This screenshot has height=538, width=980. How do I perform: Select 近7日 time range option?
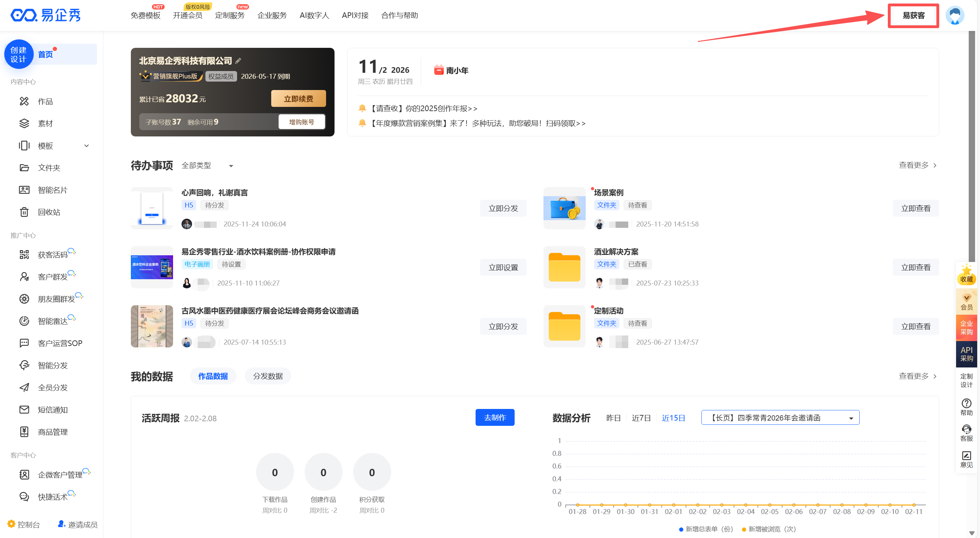coord(641,418)
